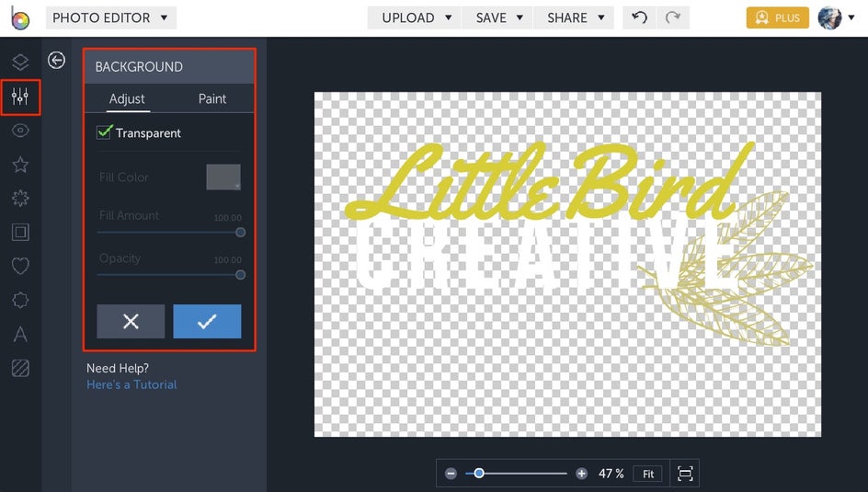Screen dimensions: 868x492
Task: Zoom in with the plus icon
Action: point(581,474)
